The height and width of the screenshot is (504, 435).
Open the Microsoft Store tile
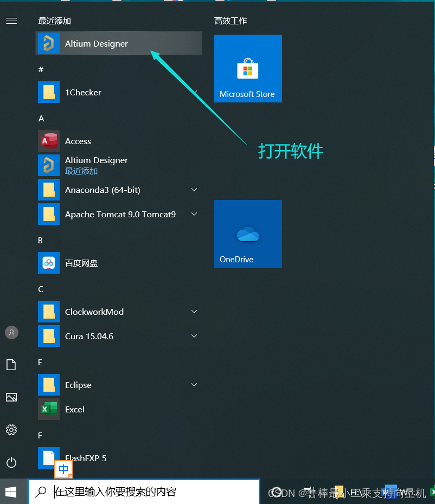pyautogui.click(x=248, y=69)
